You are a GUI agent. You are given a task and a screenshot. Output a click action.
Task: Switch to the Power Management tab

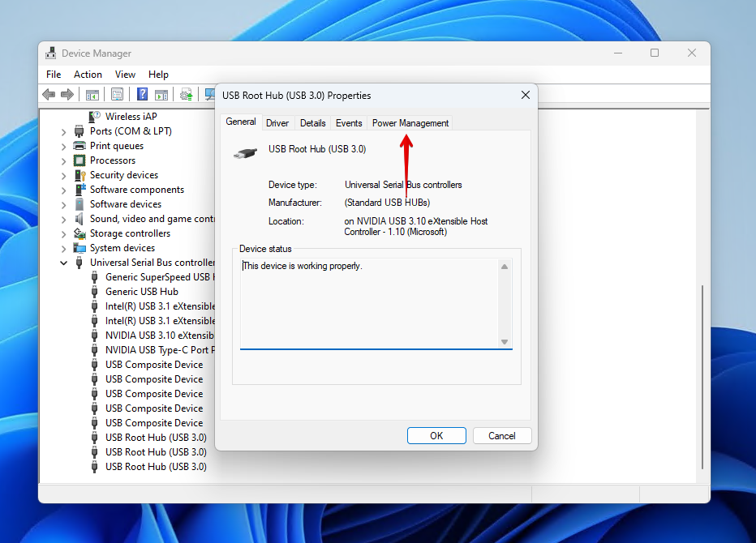tap(410, 123)
